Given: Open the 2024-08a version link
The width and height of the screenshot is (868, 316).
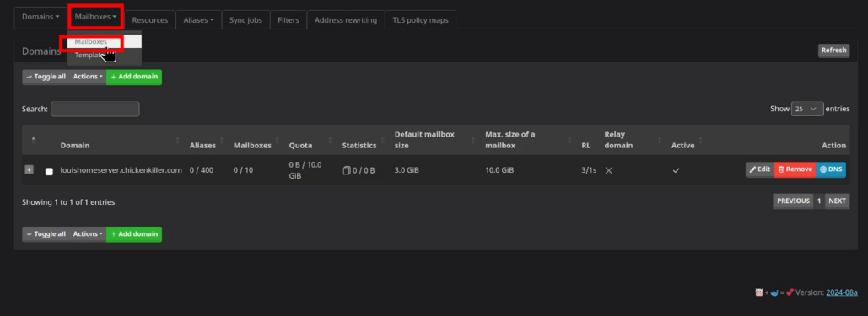Looking at the screenshot, I should pos(842,292).
